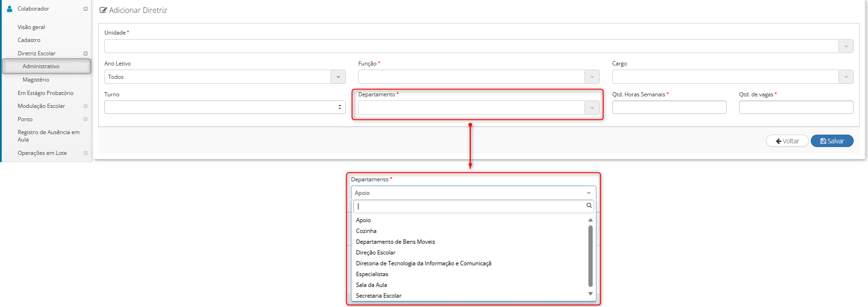Viewport: 868px width, 307px height.
Task: Click inside the Unidade select field
Action: (479, 46)
